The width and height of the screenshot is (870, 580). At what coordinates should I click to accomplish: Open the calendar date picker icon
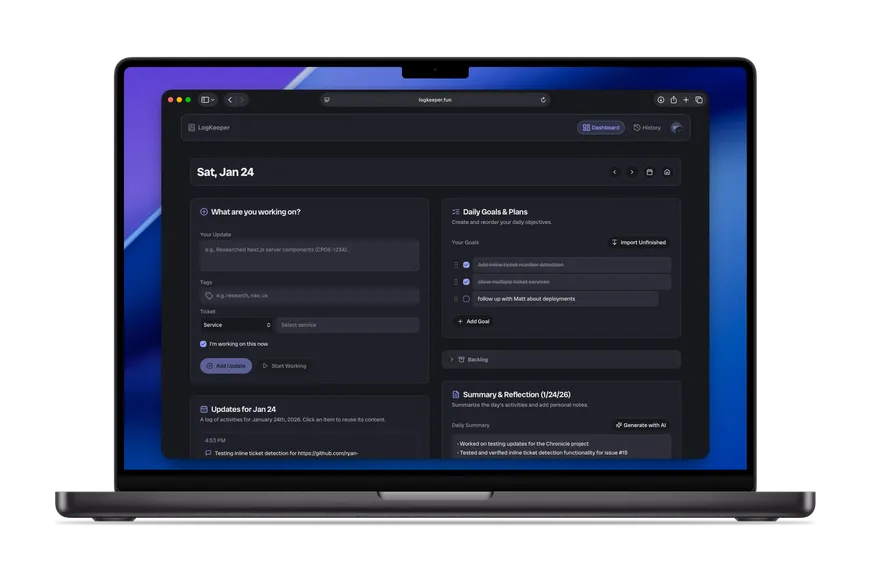(649, 172)
